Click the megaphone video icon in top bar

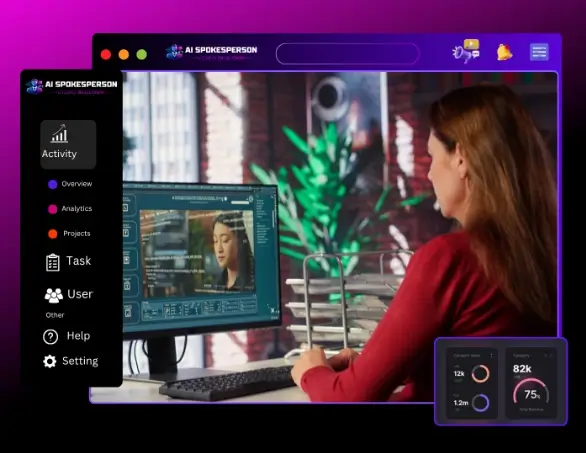[x=466, y=51]
